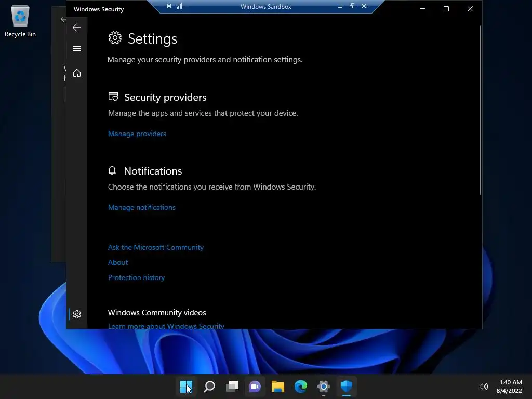This screenshot has height=399, width=532.
Task: Open the About link
Action: tap(118, 262)
